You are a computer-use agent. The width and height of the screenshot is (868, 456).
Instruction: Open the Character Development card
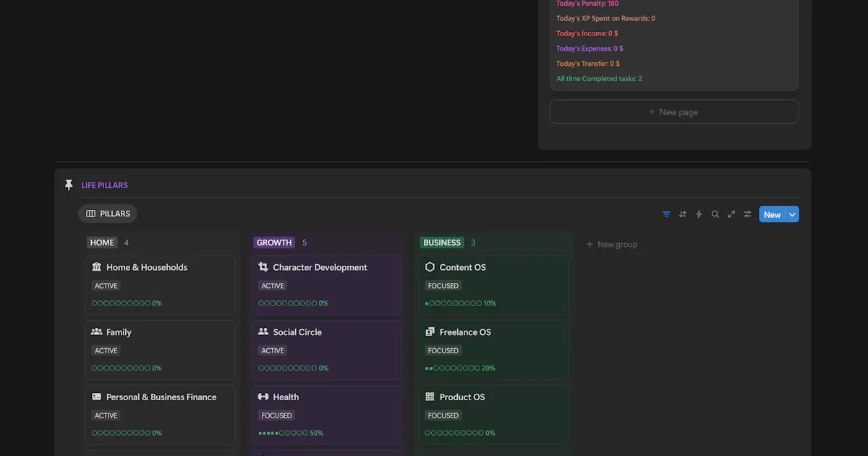326,285
